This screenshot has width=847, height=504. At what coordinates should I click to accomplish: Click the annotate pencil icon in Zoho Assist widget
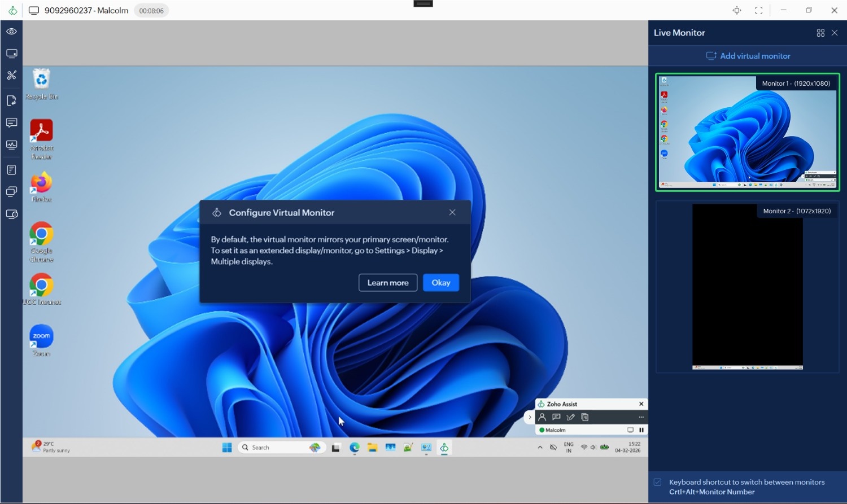coord(570,417)
